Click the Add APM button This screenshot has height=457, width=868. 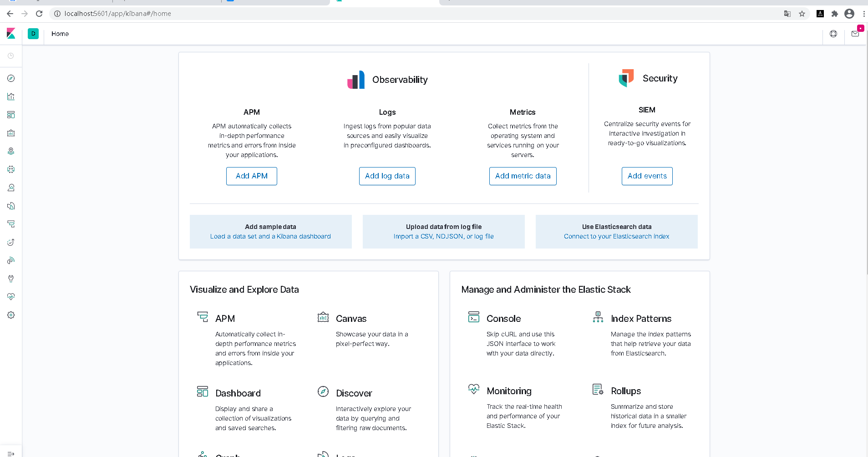(x=252, y=176)
